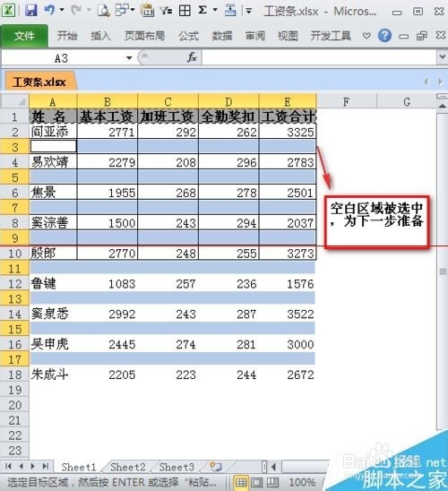Click the Save icon in quick access toolbar

(31, 11)
